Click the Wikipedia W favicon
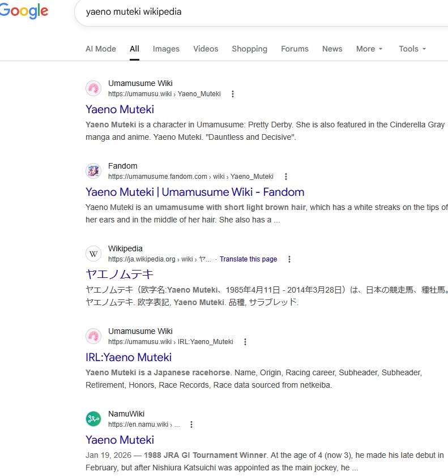This screenshot has height=476, width=448. tap(93, 254)
